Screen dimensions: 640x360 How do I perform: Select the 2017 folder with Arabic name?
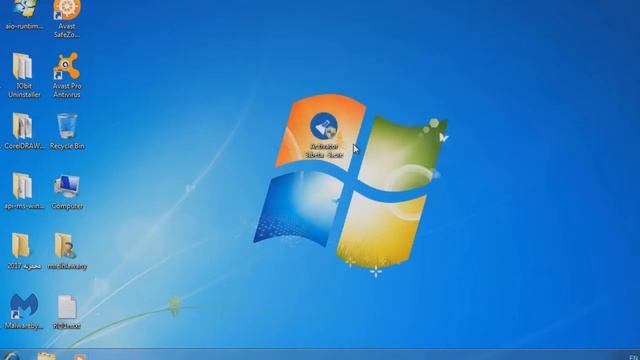point(21,246)
